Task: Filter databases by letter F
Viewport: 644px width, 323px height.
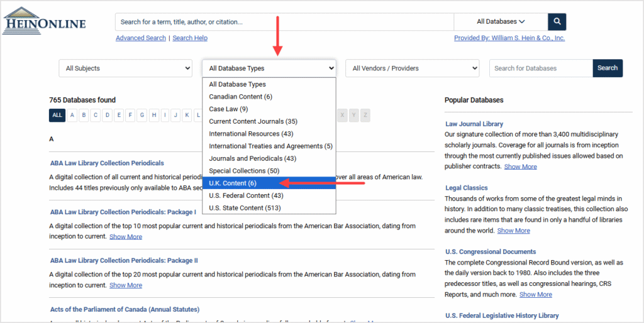Action: (130, 116)
